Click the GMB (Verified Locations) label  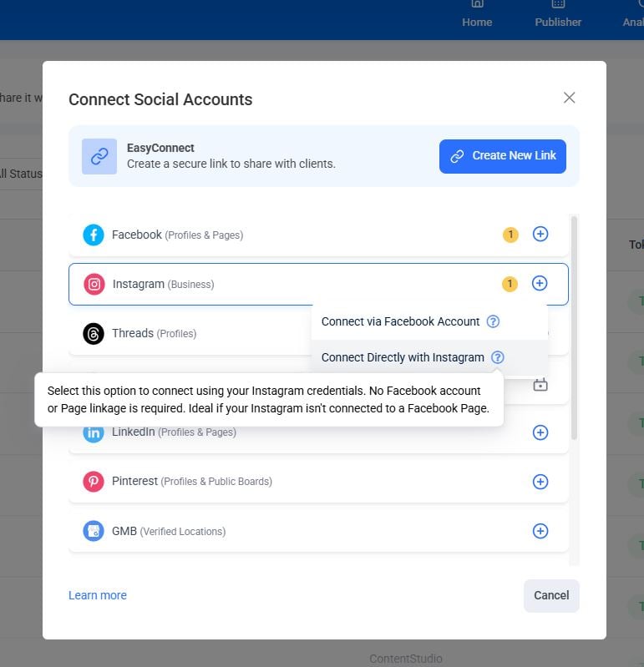[x=169, y=531]
